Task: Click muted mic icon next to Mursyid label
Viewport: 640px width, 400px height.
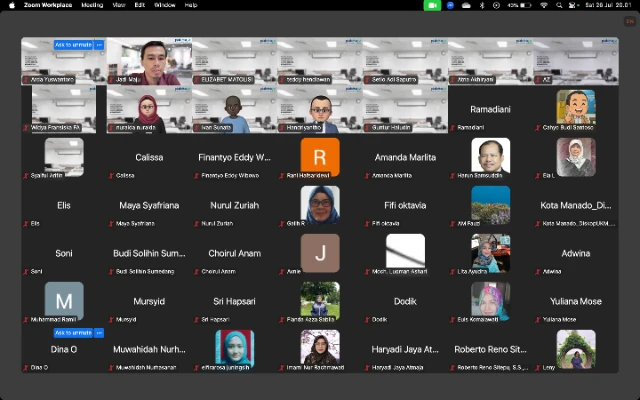Action: coord(111,320)
